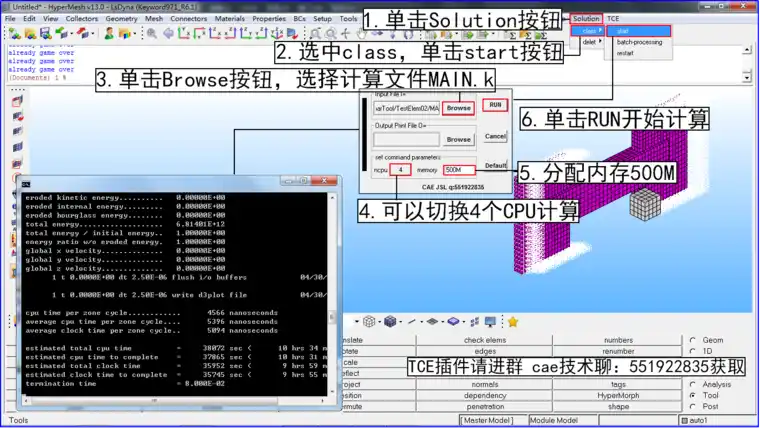Select the XZ plane view icon

tap(215, 33)
